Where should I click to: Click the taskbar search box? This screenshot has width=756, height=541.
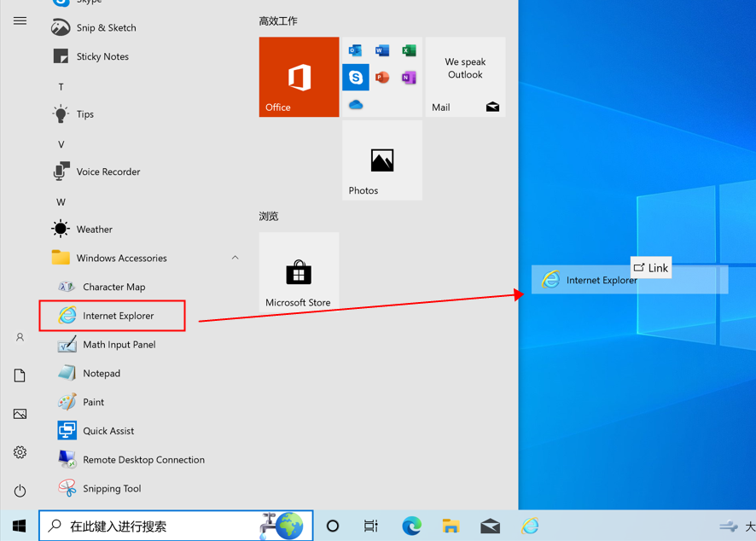(162, 526)
